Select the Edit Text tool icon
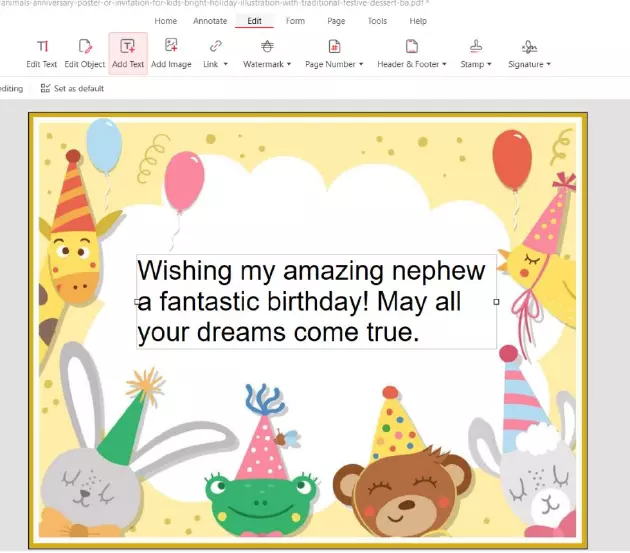 click(42, 46)
